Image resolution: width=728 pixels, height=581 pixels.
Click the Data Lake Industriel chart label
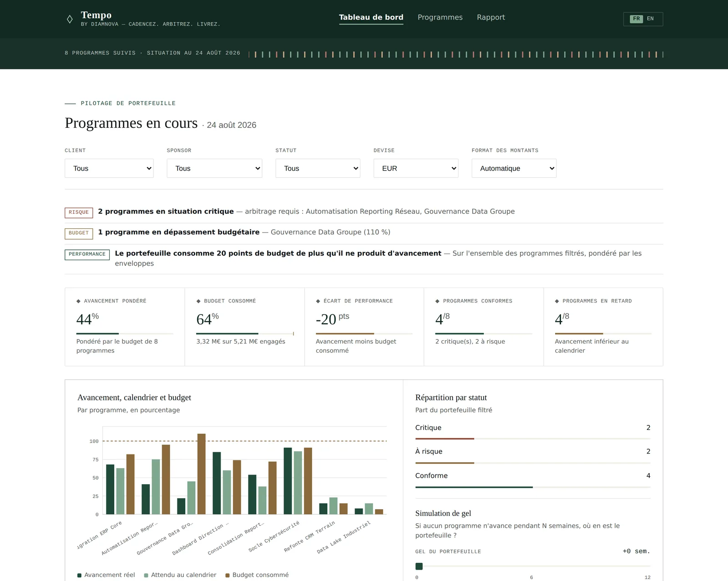(344, 537)
